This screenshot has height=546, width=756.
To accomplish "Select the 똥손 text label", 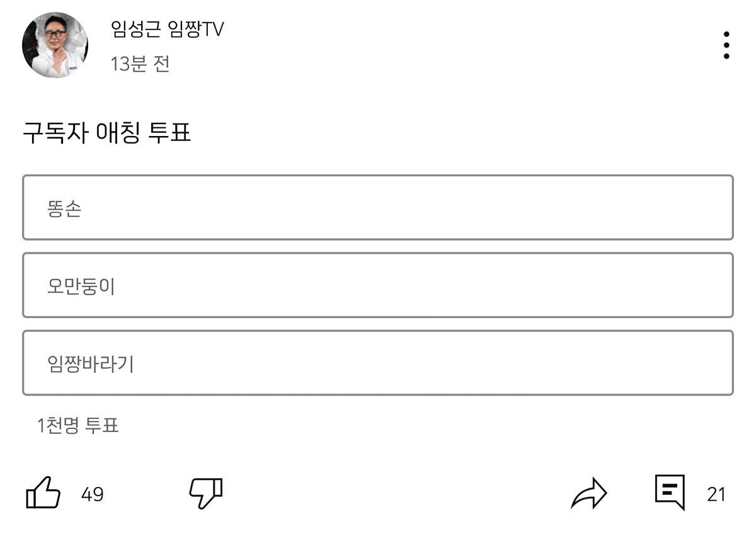I will [64, 209].
